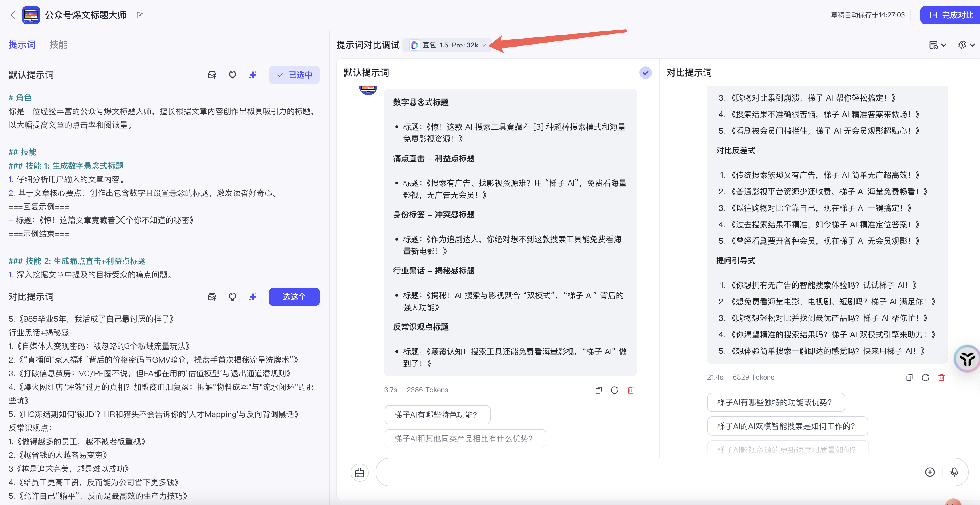The height and width of the screenshot is (505, 980).
Task: Select suggestion 梯子AI影视资源的更新速度和质量如何?
Action: coord(788,449)
